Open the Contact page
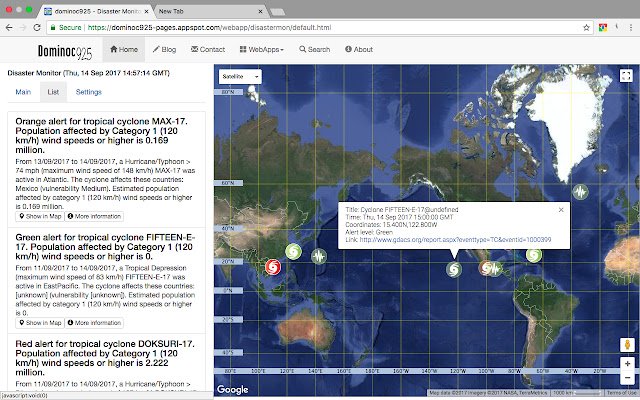Image resolution: width=640 pixels, height=400 pixels. (208, 49)
